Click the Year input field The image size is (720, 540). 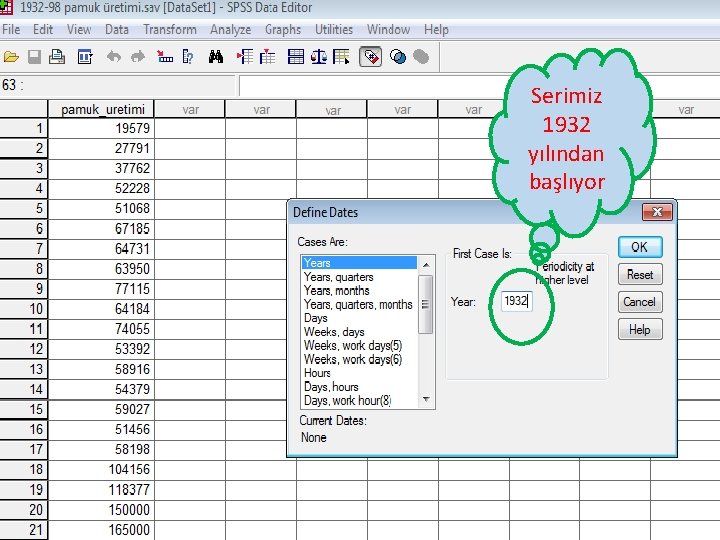point(517,301)
